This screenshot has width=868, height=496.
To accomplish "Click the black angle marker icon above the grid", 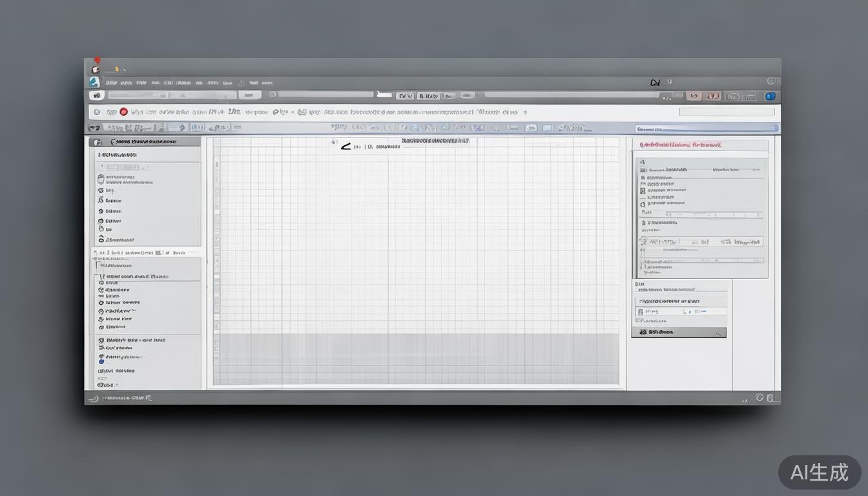I will click(x=346, y=147).
